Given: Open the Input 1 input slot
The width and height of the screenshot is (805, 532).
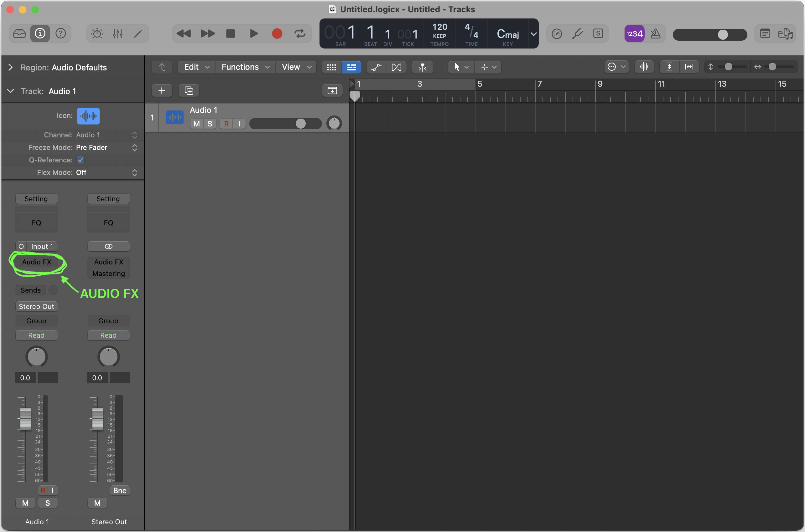Looking at the screenshot, I should (x=42, y=246).
